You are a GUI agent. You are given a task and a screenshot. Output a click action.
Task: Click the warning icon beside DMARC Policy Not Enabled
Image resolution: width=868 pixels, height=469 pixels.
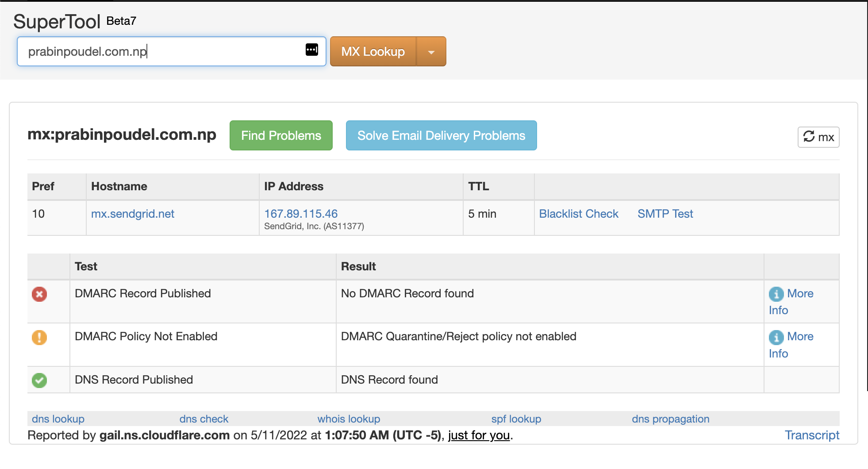click(39, 337)
